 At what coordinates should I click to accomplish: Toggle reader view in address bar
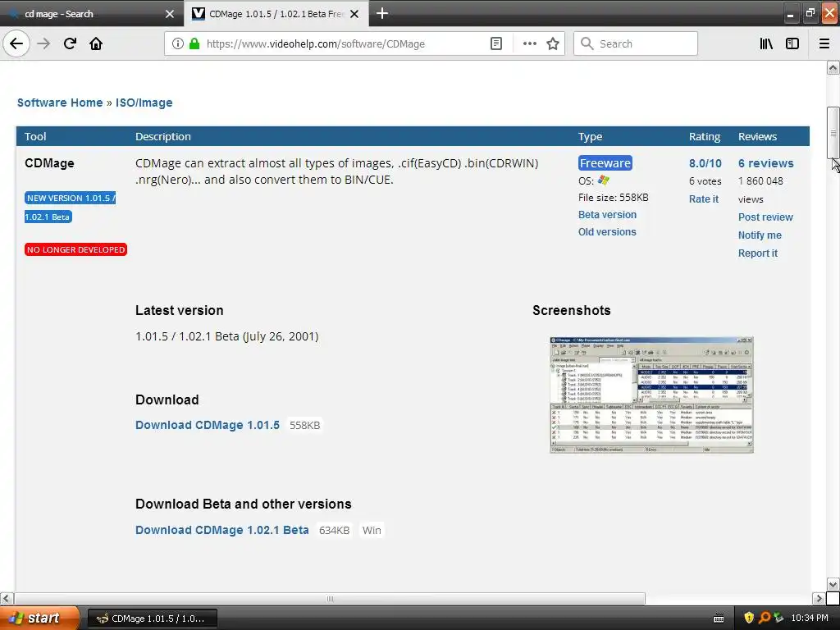point(496,44)
